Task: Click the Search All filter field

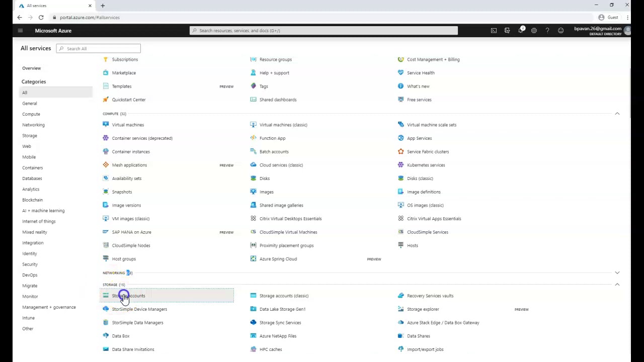Action: click(x=98, y=49)
